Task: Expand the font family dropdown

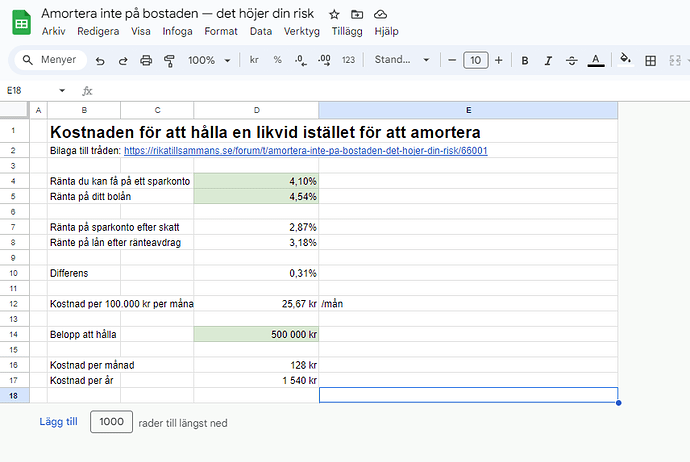Action: (399, 61)
